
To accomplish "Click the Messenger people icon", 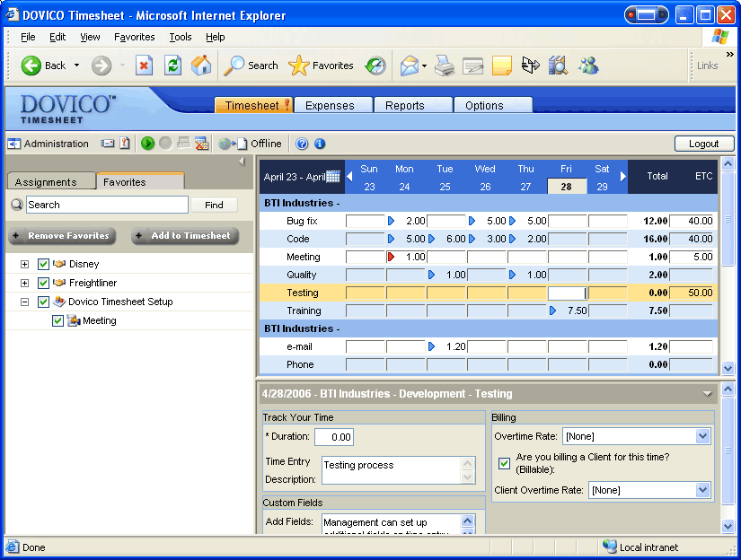I will (588, 66).
